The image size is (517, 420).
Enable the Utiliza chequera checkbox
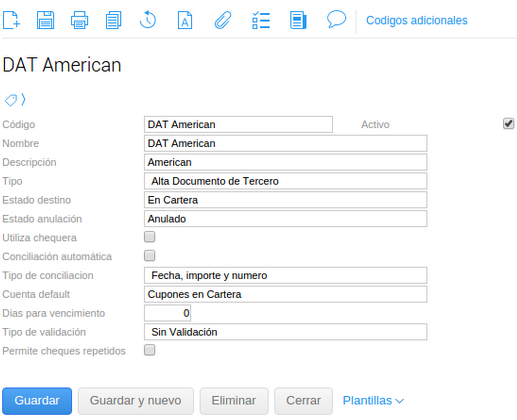coord(150,237)
